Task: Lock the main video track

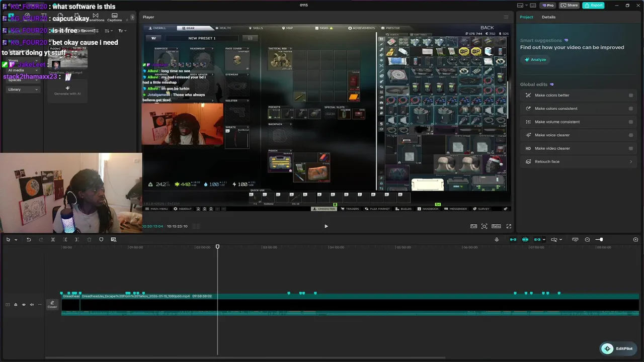Action: pos(16,305)
